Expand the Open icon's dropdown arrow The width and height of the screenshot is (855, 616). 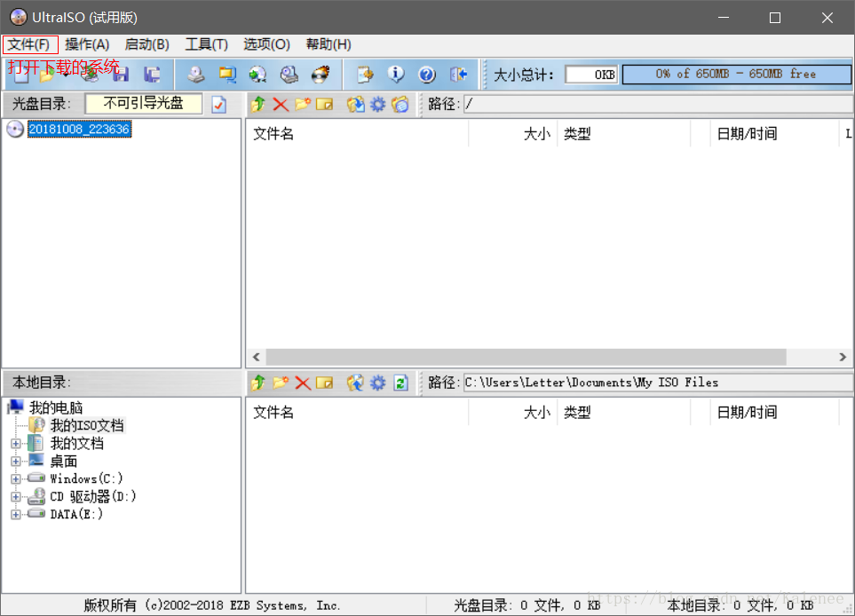coord(66,75)
